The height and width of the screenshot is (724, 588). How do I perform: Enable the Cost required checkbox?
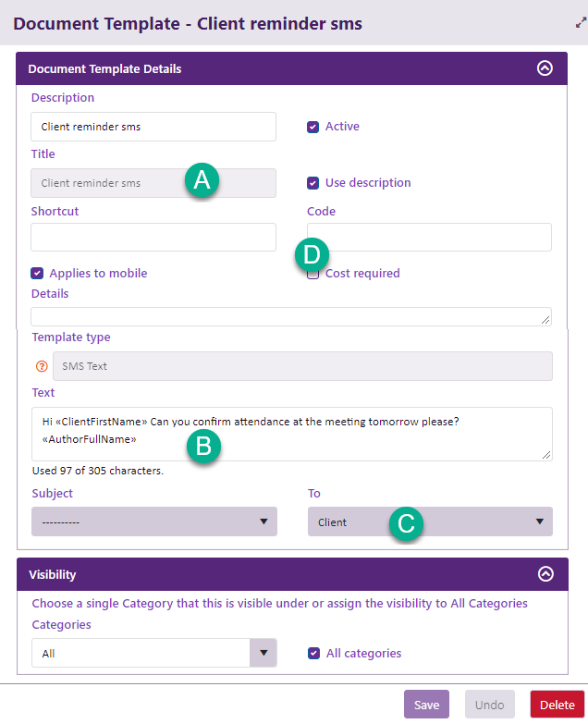click(x=313, y=274)
